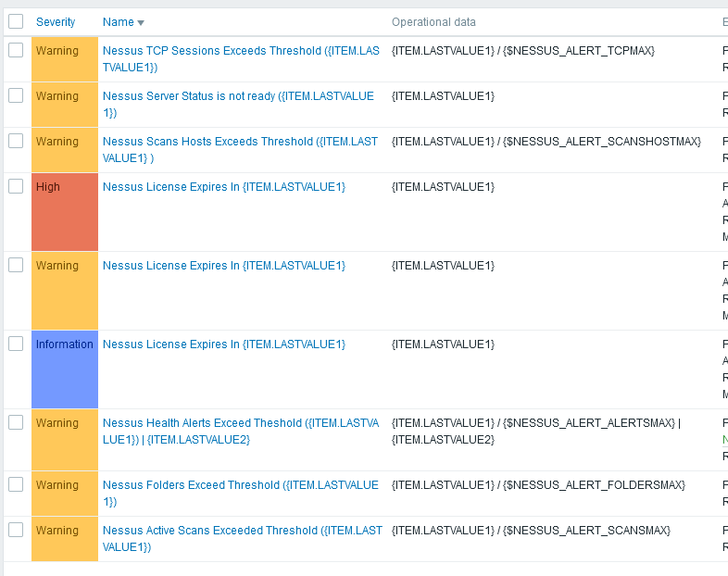Open Warning severity Nessus License Expires trigger
728x576 pixels.
224,266
